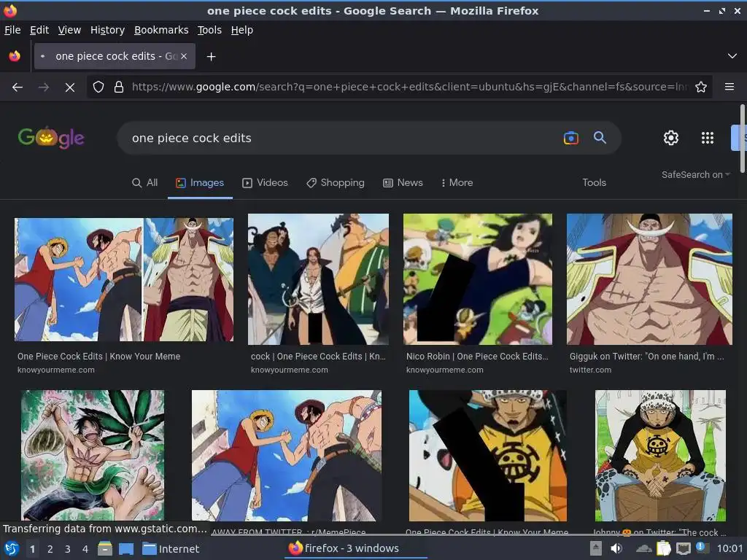
Task: Search by image with camera icon
Action: [570, 138]
